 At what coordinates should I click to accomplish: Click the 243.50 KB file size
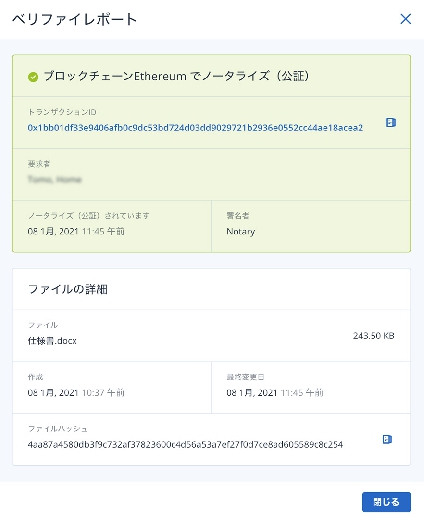pyautogui.click(x=373, y=336)
